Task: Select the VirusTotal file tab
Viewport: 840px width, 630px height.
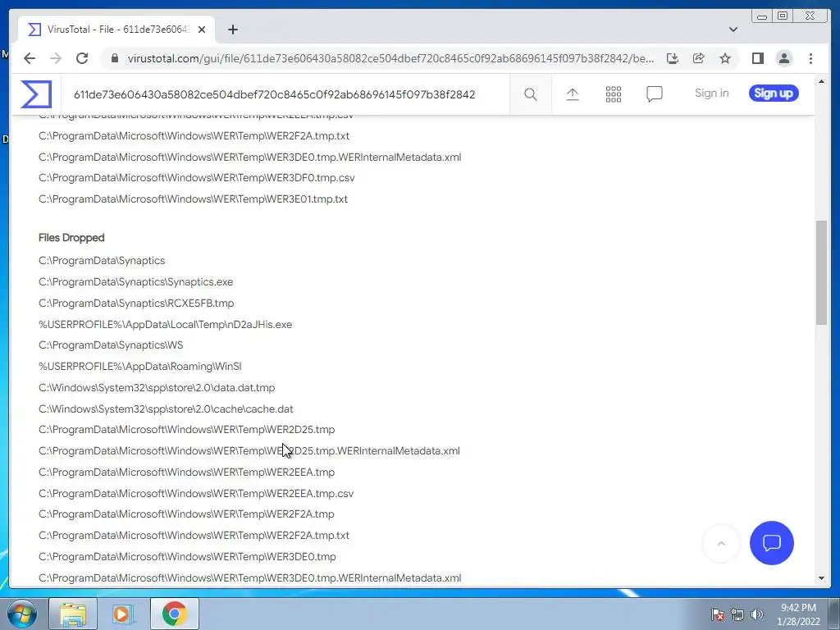Action: pyautogui.click(x=116, y=30)
